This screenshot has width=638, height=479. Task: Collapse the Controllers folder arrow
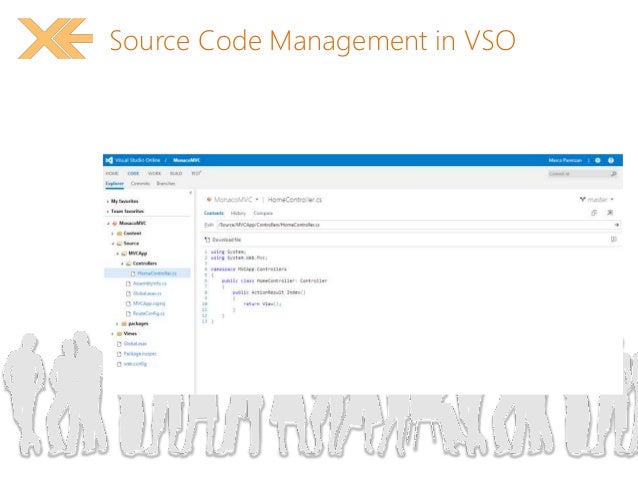point(122,264)
